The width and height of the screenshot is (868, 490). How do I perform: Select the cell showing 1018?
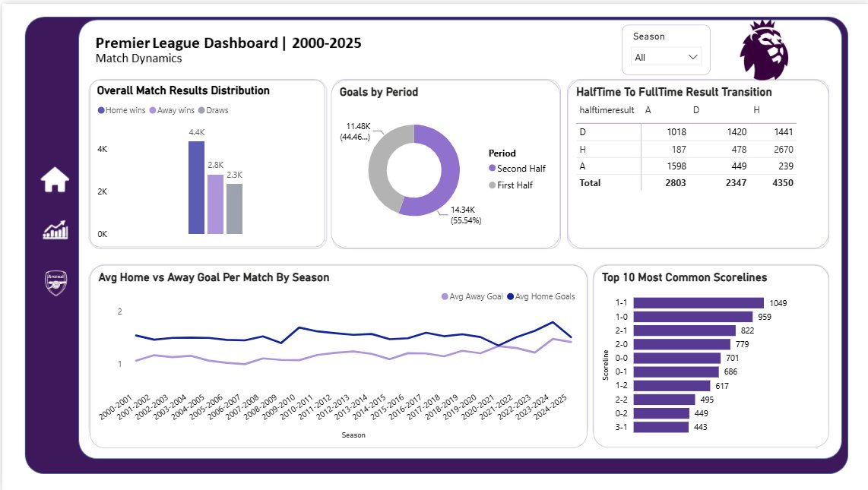[x=676, y=132]
